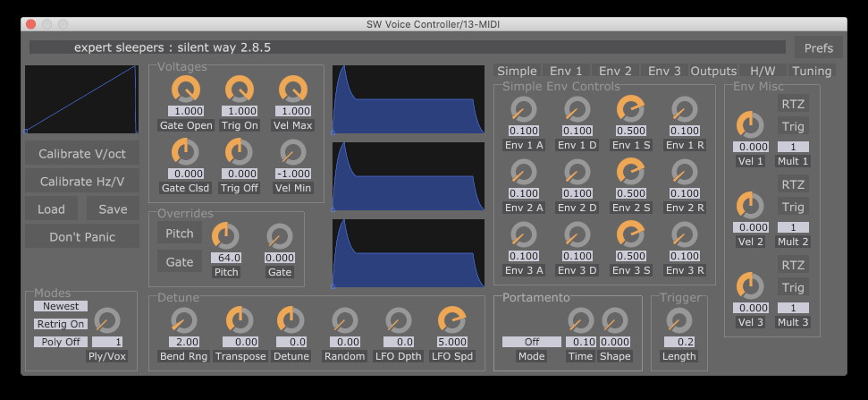868x400 pixels.
Task: Click the Gate Clsd knob
Action: (185, 151)
